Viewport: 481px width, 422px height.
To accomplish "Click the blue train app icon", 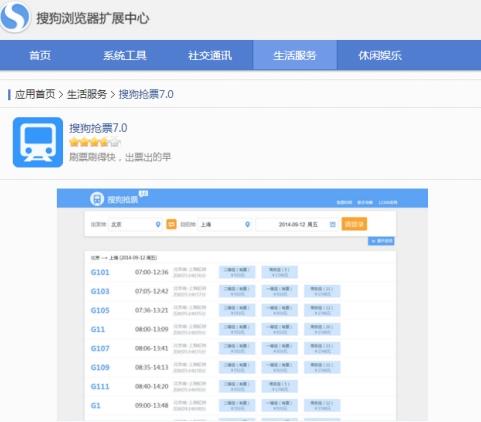I will (x=38, y=142).
